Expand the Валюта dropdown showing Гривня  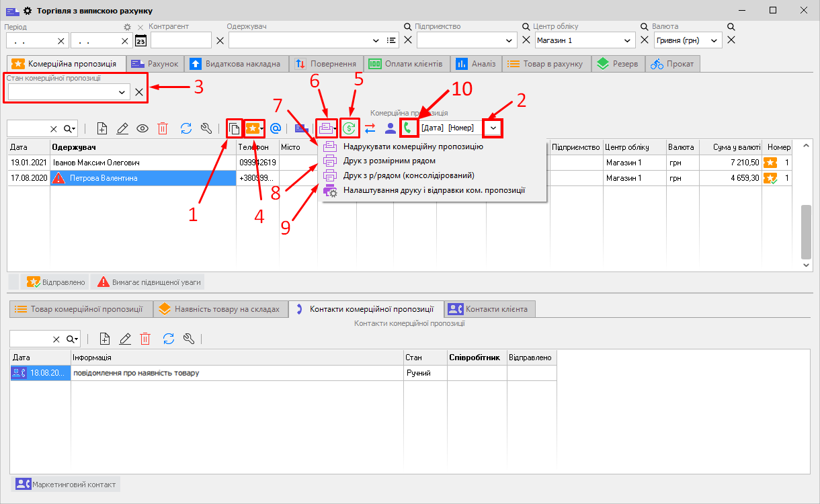tap(714, 41)
